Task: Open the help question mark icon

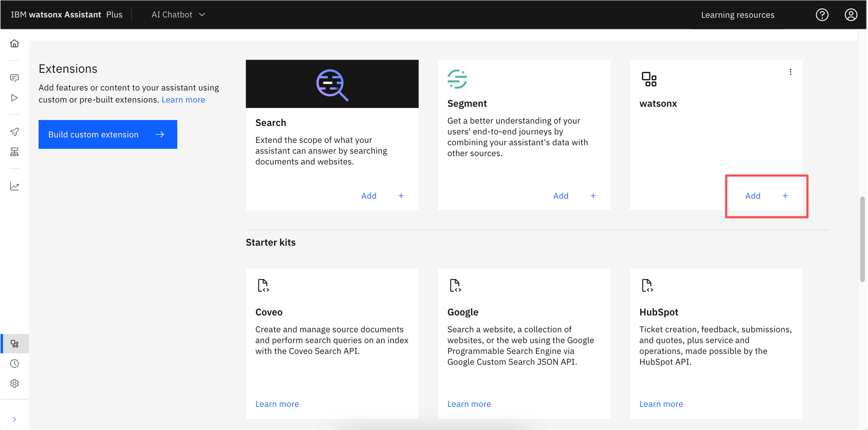Action: 822,15
